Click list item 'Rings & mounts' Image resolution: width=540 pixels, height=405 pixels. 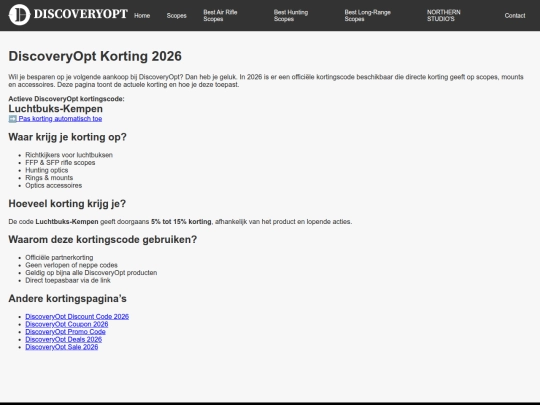[49, 178]
